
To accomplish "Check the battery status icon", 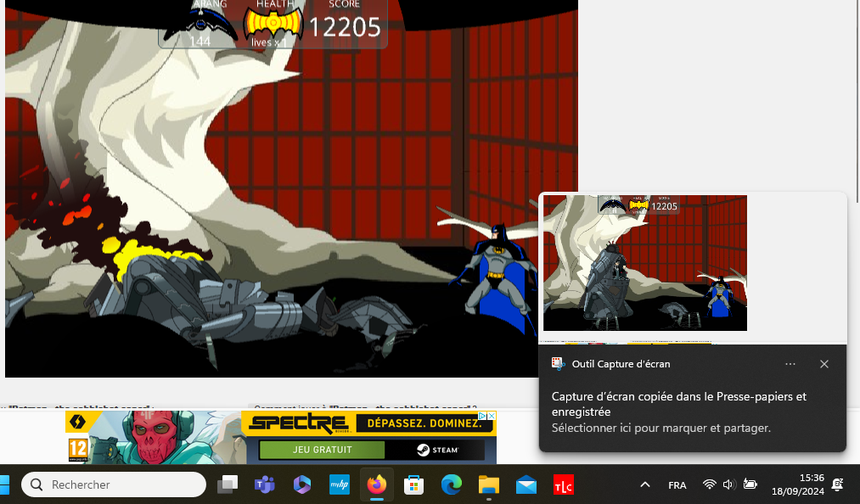I will (750, 484).
